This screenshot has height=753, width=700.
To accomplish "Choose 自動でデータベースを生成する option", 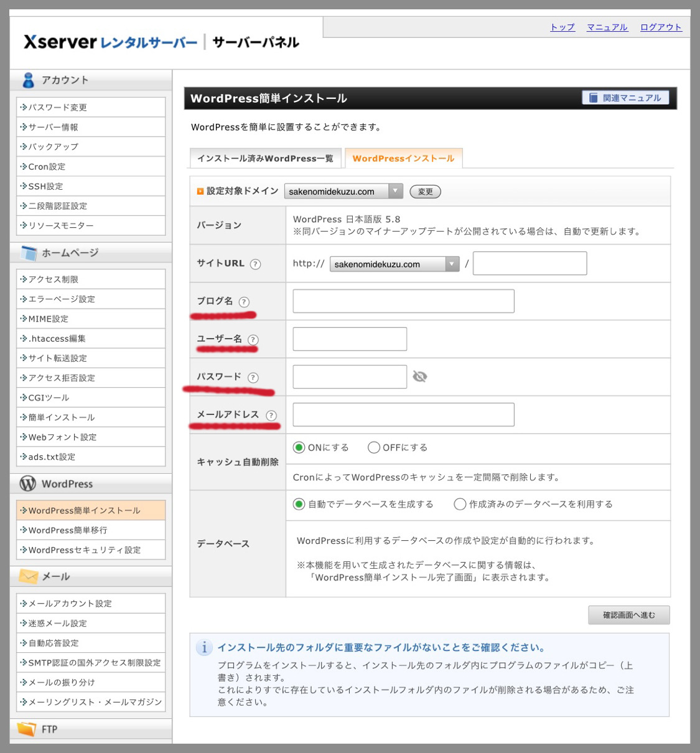I will pyautogui.click(x=299, y=504).
